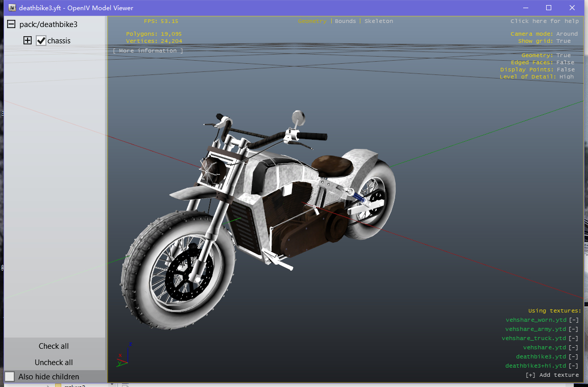Click vehshare.ytd texture name
Image resolution: width=588 pixels, height=387 pixels.
point(545,347)
